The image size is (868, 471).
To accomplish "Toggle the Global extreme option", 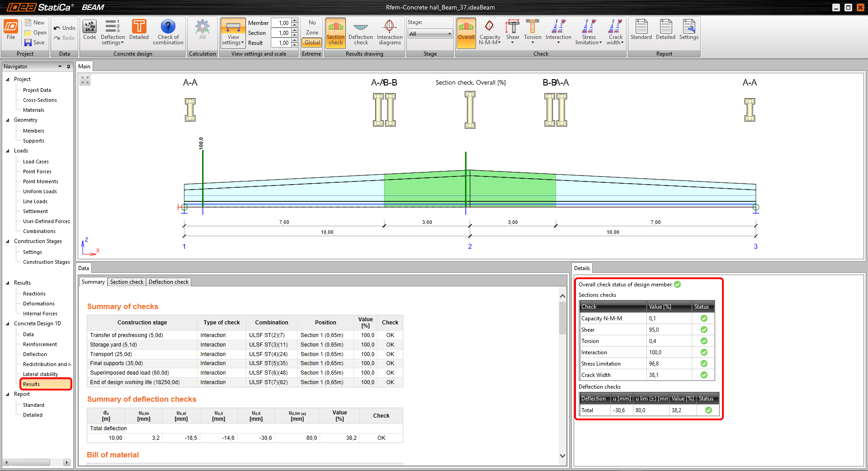I will (x=312, y=43).
